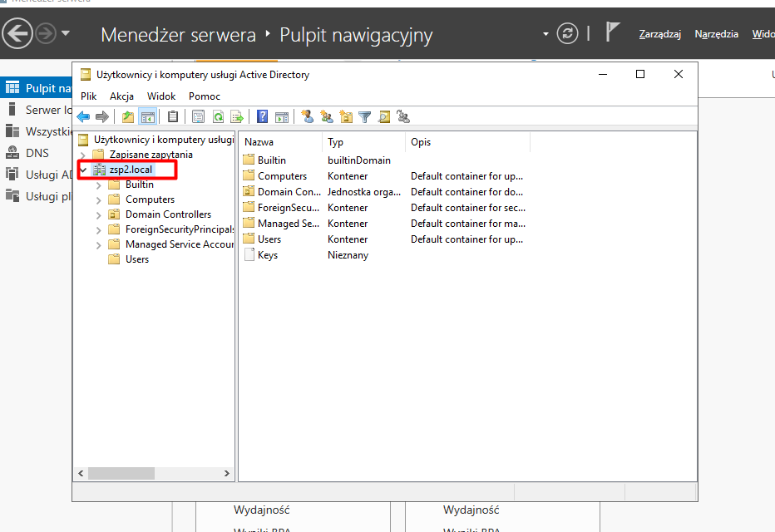Viewport: 775px width, 532px height.
Task: Expand the Computers tree node
Action: tap(98, 199)
